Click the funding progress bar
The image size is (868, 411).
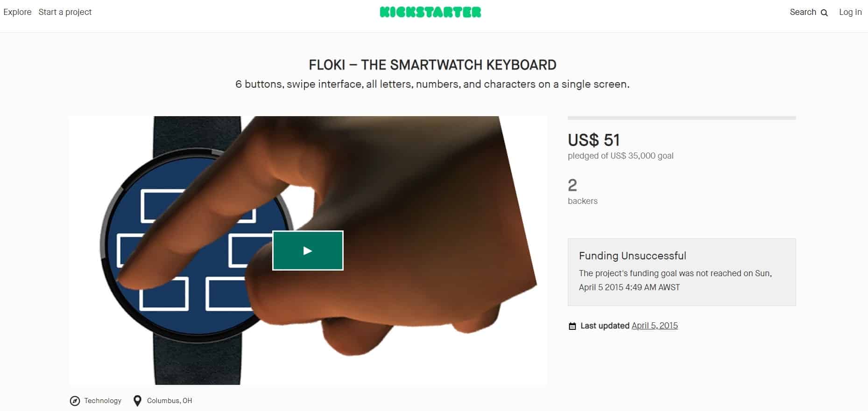pos(682,118)
